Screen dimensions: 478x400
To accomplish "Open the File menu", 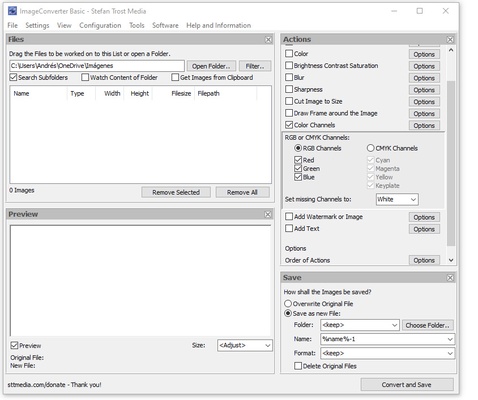I will (x=12, y=25).
